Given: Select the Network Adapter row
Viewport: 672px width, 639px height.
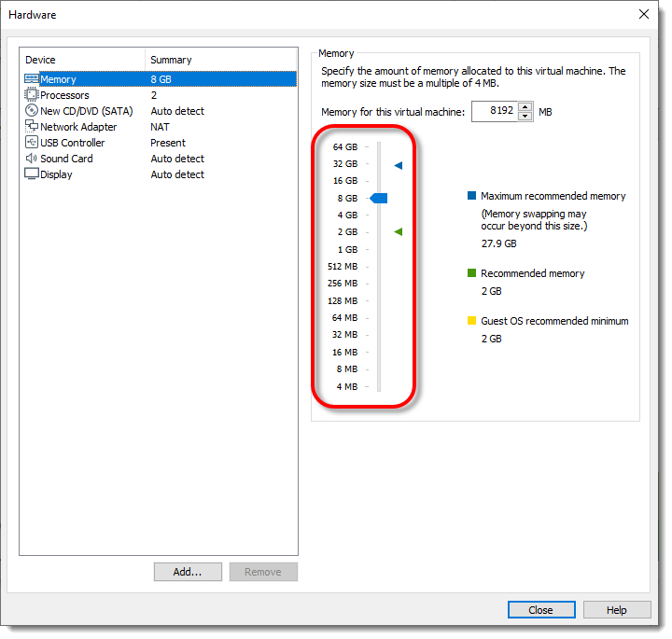Looking at the screenshot, I should (x=161, y=127).
